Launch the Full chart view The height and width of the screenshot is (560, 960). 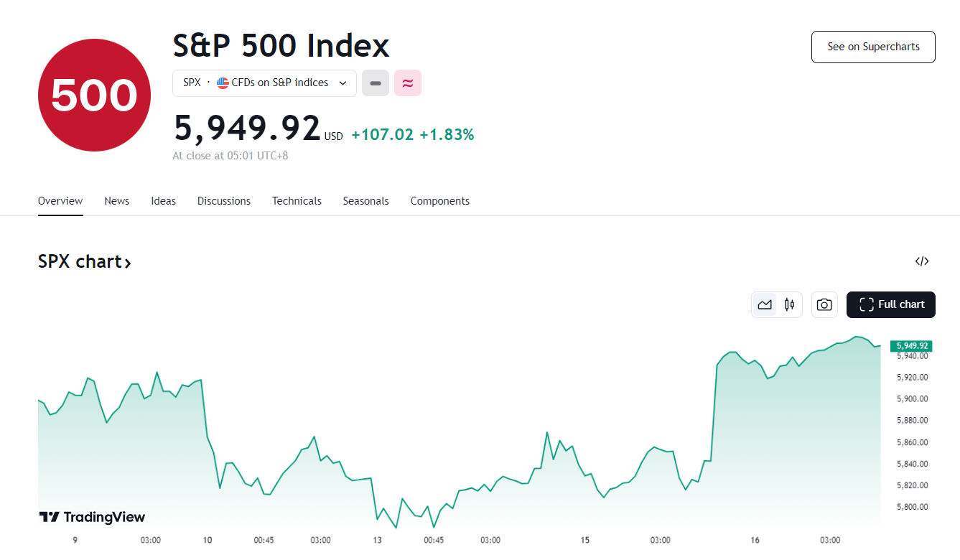click(890, 304)
